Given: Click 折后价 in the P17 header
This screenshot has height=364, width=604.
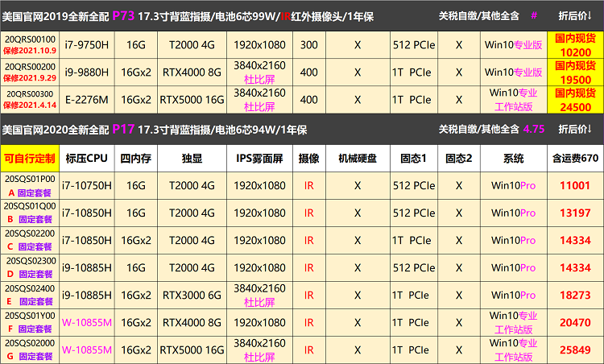Looking at the screenshot, I should coord(575,129).
